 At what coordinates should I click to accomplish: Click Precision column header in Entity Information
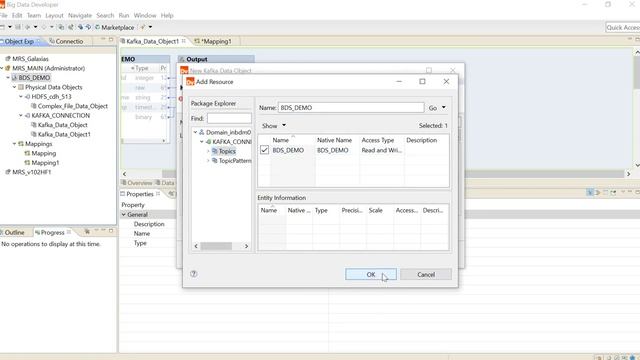(352, 210)
